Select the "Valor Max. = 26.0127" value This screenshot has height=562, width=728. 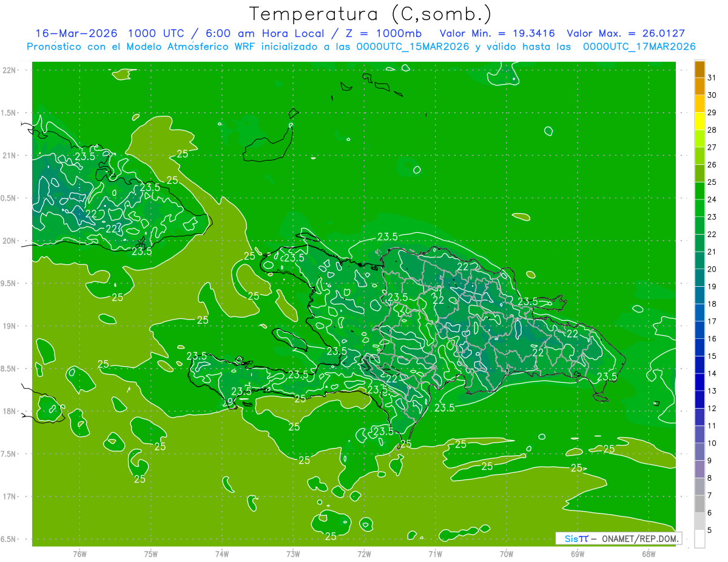pyautogui.click(x=625, y=33)
